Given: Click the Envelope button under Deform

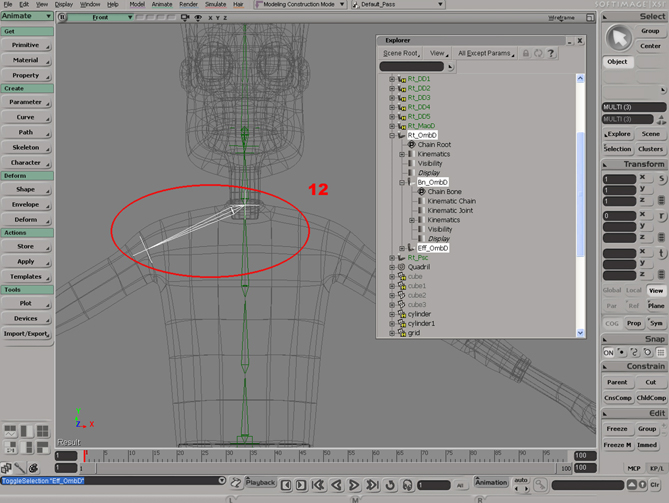Looking at the screenshot, I should tap(26, 204).
